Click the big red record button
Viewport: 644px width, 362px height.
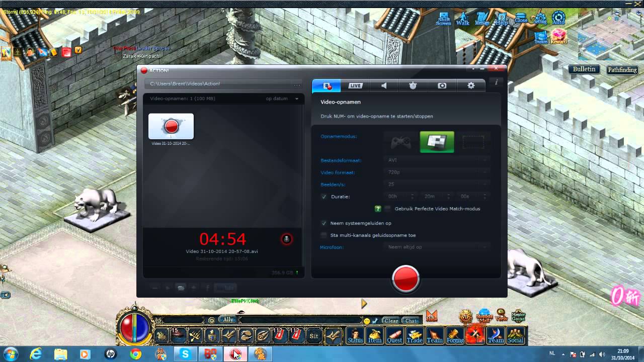406,279
